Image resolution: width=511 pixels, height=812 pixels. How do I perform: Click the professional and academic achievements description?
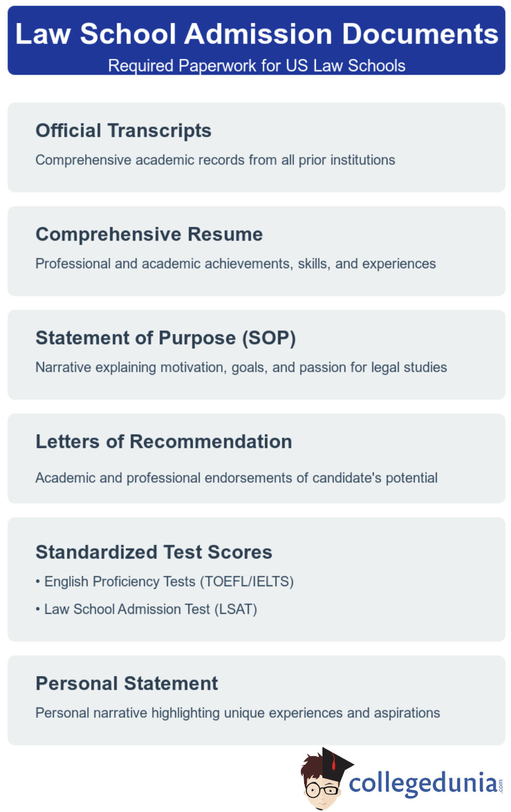point(236,264)
